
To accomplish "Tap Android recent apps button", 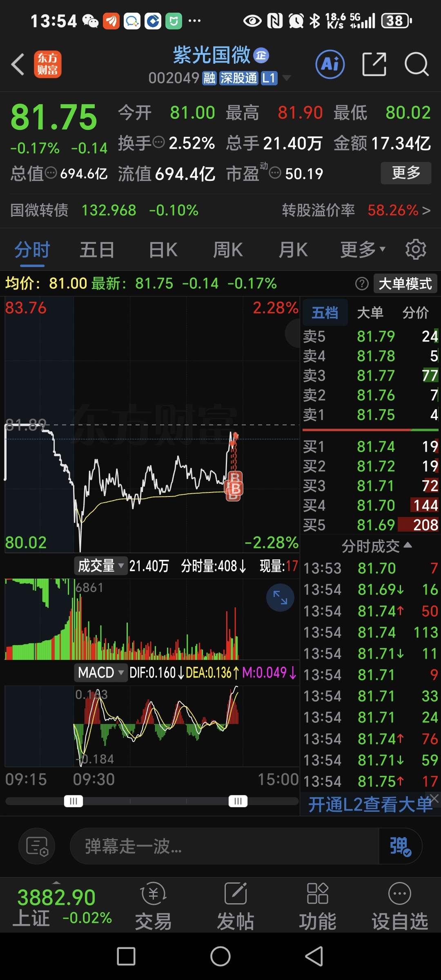I will pos(126,956).
